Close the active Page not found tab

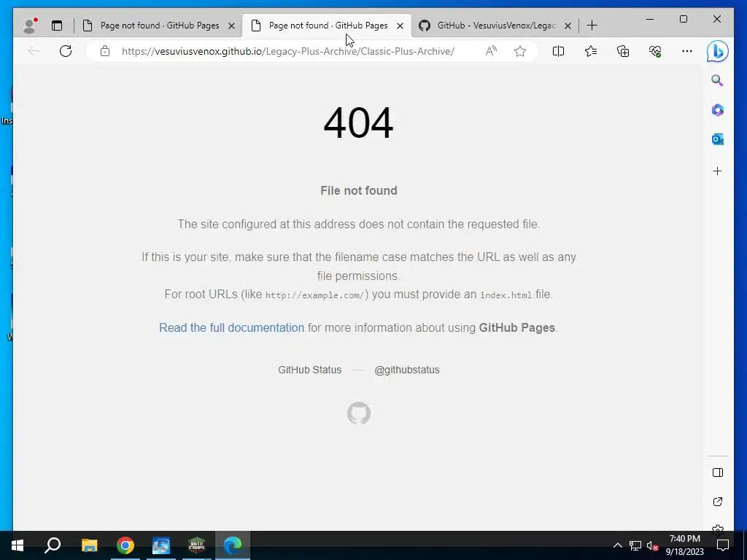[x=400, y=26]
